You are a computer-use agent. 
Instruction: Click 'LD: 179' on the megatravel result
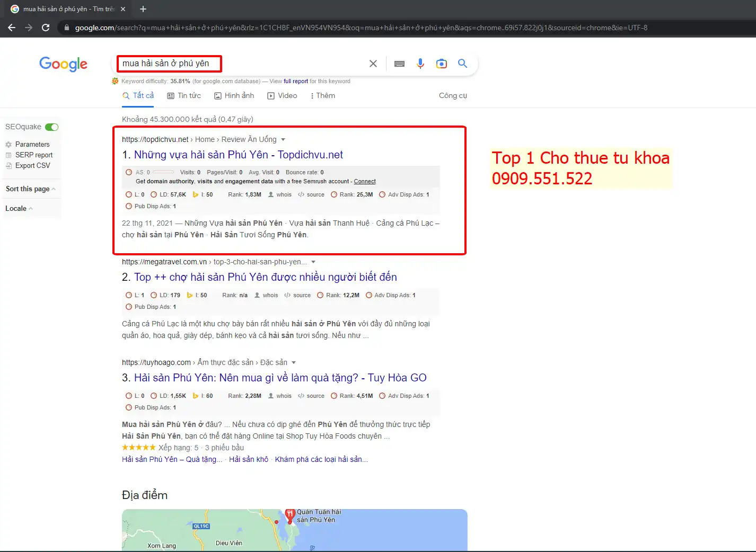point(165,295)
